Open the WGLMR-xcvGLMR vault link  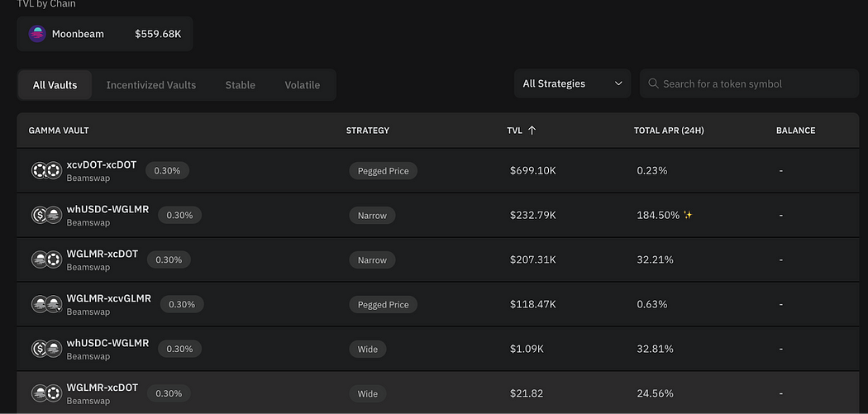point(108,298)
